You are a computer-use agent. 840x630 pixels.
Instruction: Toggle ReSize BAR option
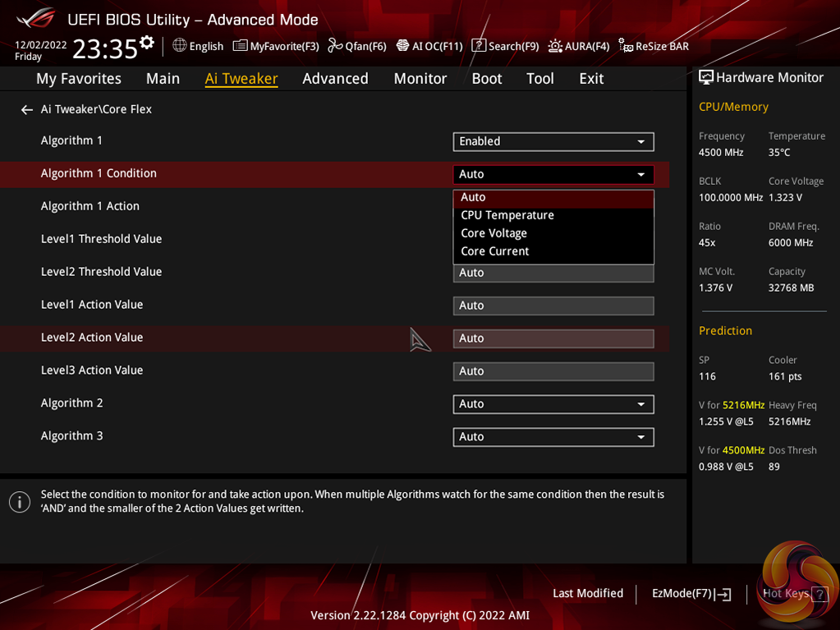coord(654,46)
